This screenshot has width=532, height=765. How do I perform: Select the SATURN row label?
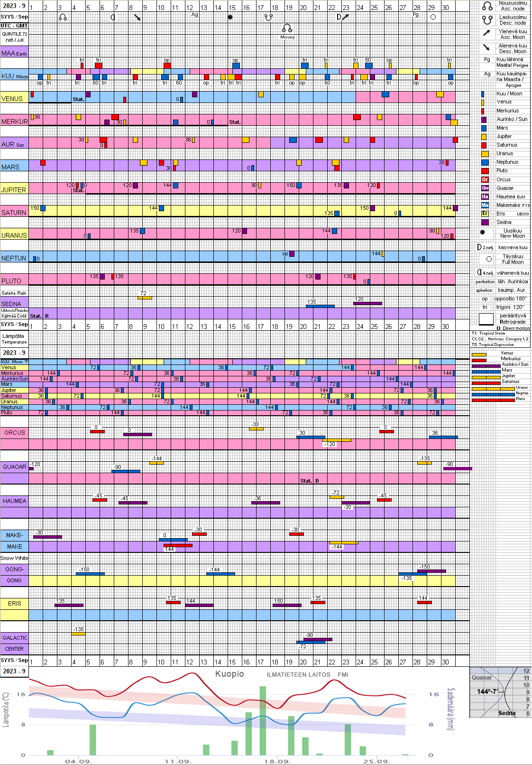tap(14, 213)
